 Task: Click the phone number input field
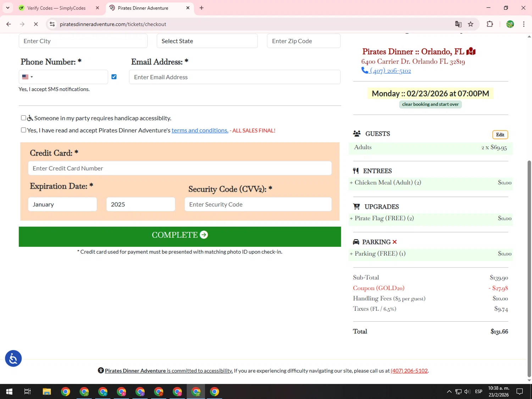pyautogui.click(x=71, y=77)
